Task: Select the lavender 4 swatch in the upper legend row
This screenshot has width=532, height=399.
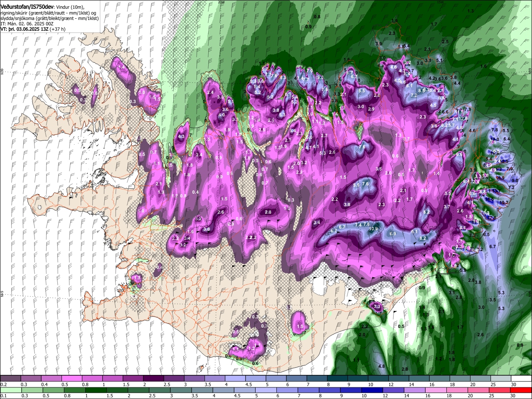Action: point(235,378)
